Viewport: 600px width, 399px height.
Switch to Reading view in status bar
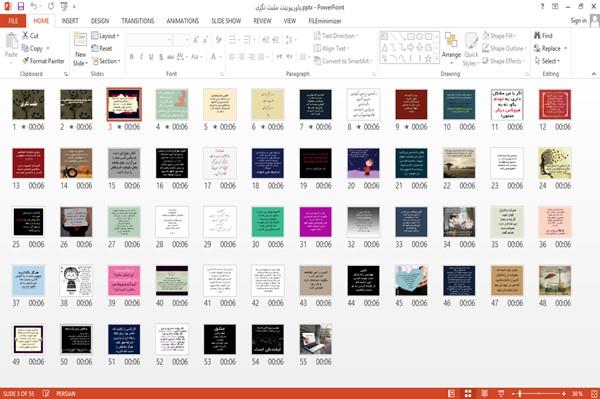tap(484, 393)
